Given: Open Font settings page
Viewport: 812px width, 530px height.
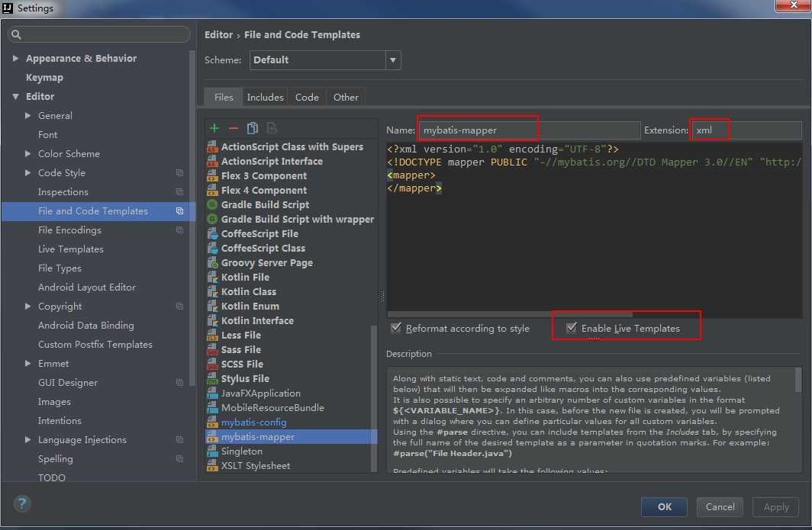Looking at the screenshot, I should pyautogui.click(x=47, y=135).
